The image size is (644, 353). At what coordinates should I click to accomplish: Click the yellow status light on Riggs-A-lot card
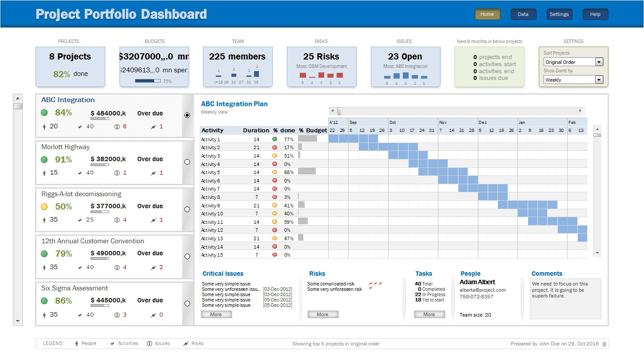(x=44, y=206)
